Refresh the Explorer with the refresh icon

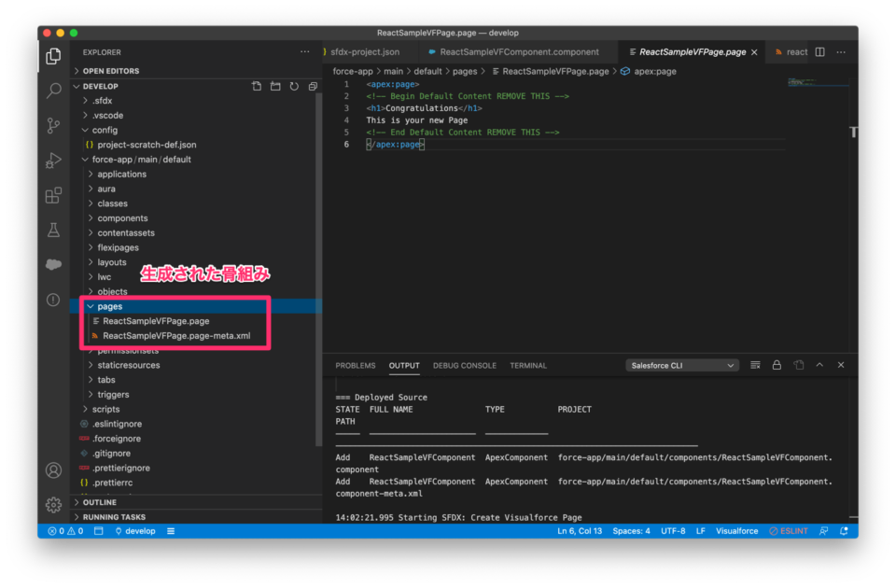(293, 86)
